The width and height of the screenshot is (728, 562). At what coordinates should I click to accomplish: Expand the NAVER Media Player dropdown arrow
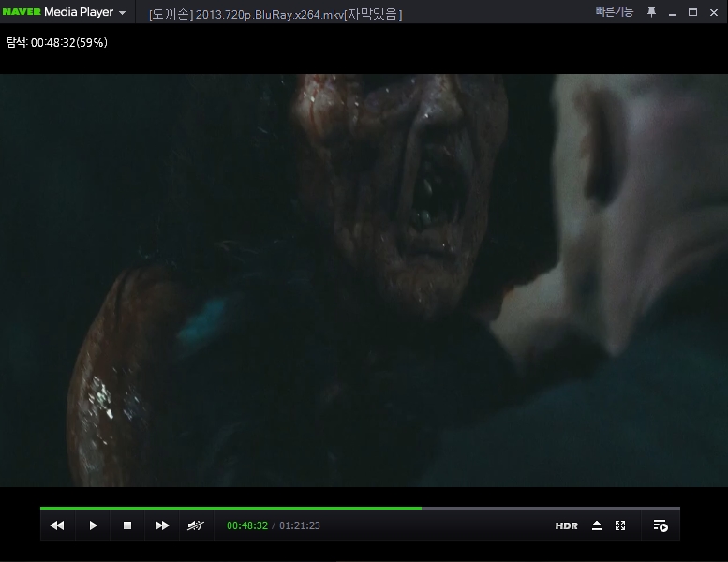click(x=122, y=13)
